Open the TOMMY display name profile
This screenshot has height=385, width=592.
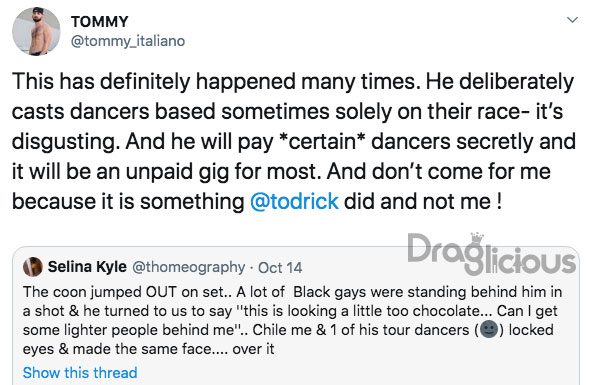[x=100, y=22]
